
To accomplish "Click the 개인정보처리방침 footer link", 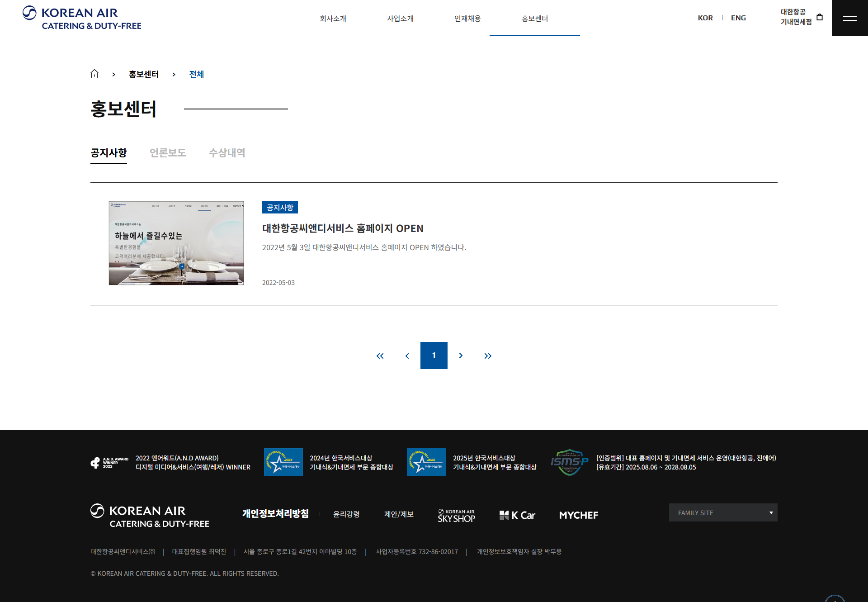I will [x=275, y=514].
